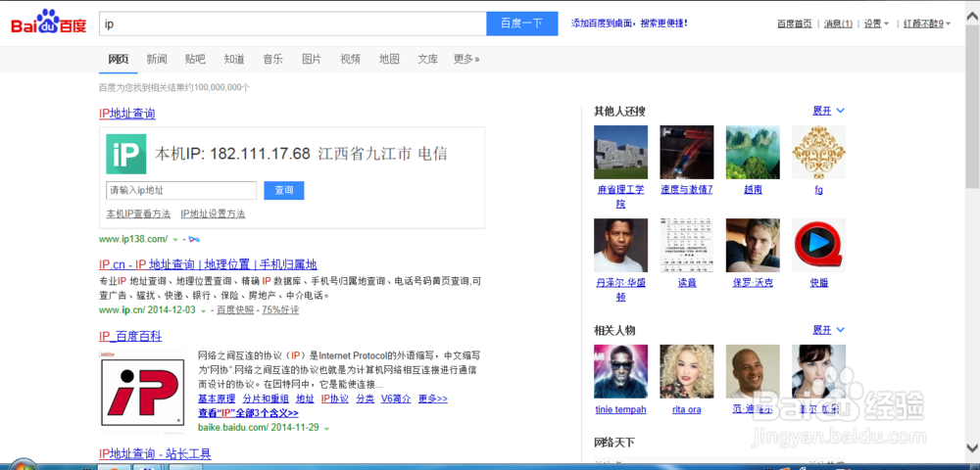Open the 保罗·沃克 portrait thumbnail
Image resolution: width=980 pixels, height=470 pixels.
(x=753, y=246)
